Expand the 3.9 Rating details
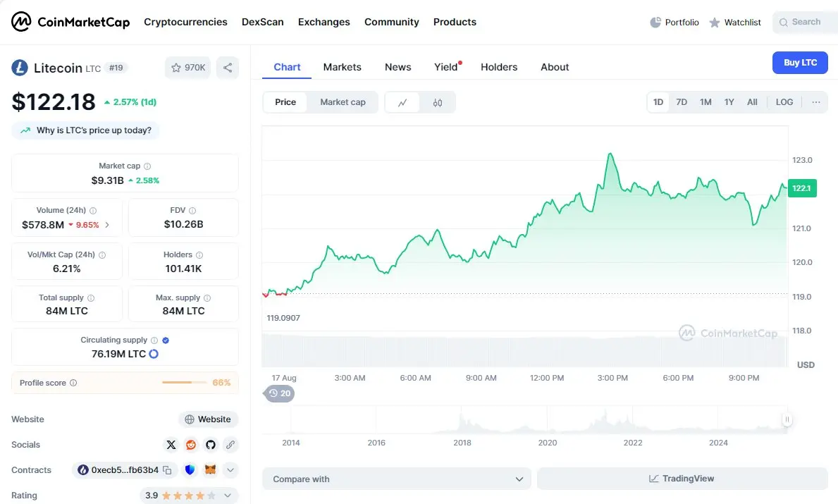This screenshot has height=504, width=838. point(228,496)
